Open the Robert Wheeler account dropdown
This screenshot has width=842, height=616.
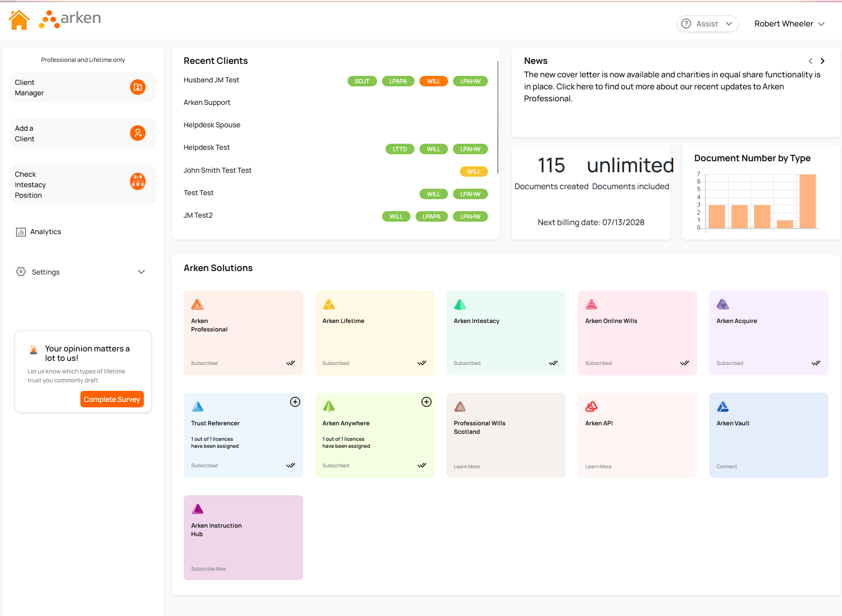(x=789, y=24)
